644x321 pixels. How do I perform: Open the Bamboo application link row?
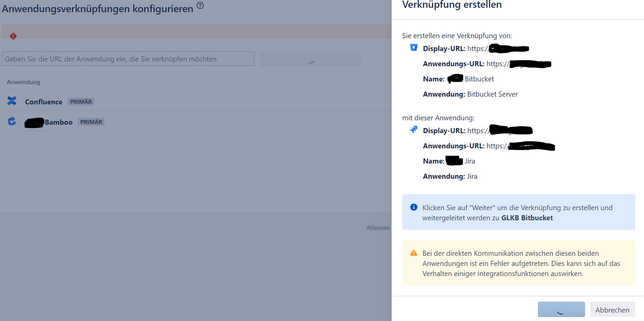tap(196, 121)
